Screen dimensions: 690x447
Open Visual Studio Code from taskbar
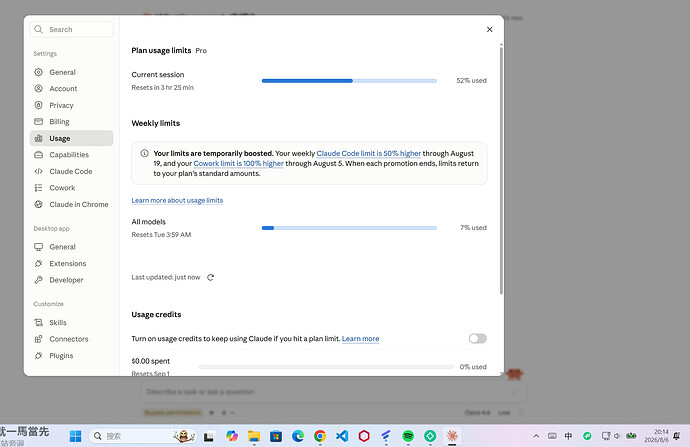click(x=342, y=436)
